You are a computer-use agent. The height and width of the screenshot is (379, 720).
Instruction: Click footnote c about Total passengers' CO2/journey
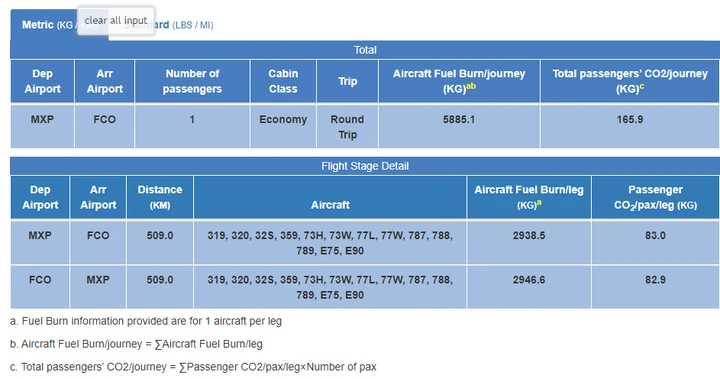(x=193, y=367)
